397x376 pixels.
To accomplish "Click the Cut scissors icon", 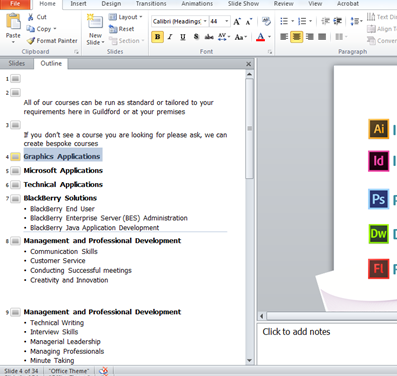I will click(x=31, y=17).
